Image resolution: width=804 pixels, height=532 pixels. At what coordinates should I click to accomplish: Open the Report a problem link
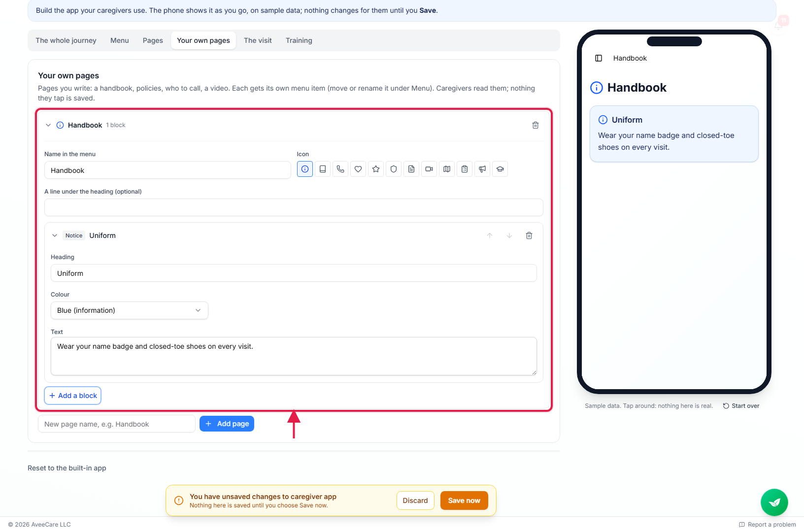coord(768,525)
